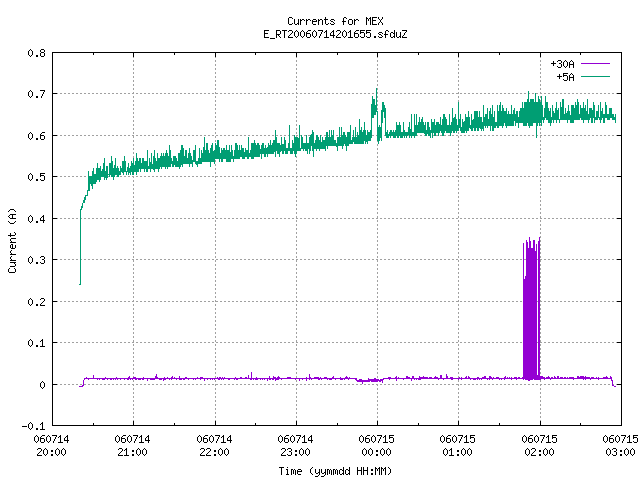The width and height of the screenshot is (640, 480).
Task: Click the y-axis label 'Current (A)'
Action: click(x=12, y=241)
